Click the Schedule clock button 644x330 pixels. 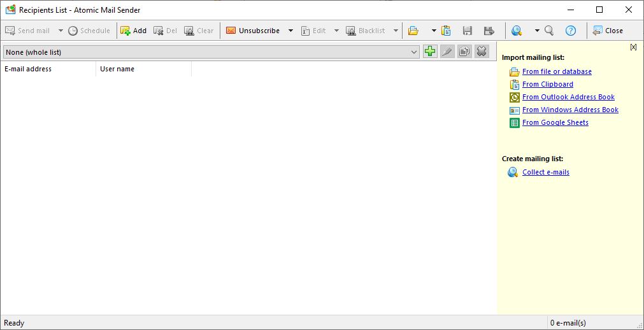coord(89,31)
